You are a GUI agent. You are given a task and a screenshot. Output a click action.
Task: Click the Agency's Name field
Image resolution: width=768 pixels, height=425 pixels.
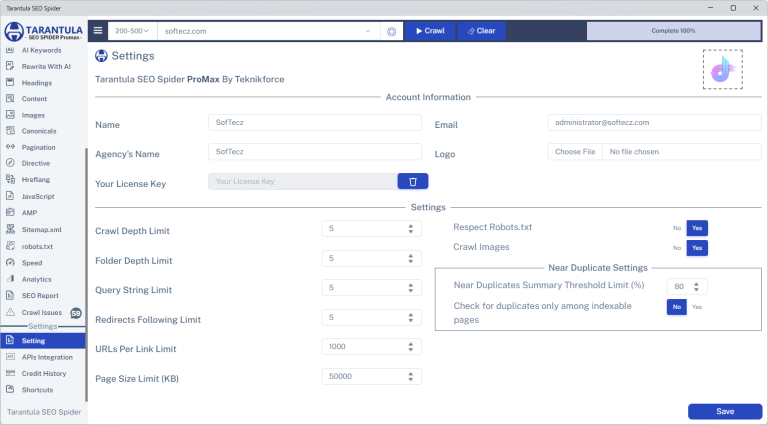coord(314,152)
